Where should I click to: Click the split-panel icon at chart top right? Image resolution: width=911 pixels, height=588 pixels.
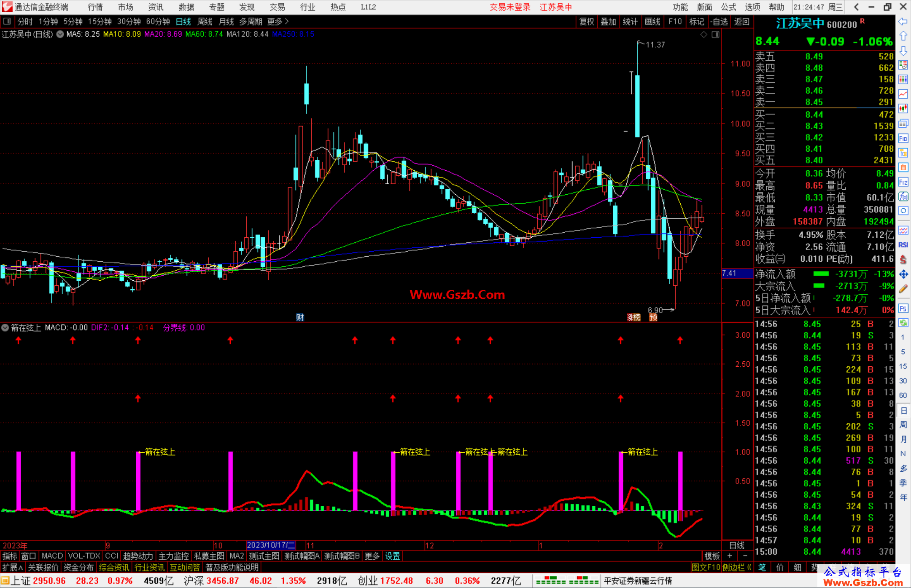click(715, 35)
